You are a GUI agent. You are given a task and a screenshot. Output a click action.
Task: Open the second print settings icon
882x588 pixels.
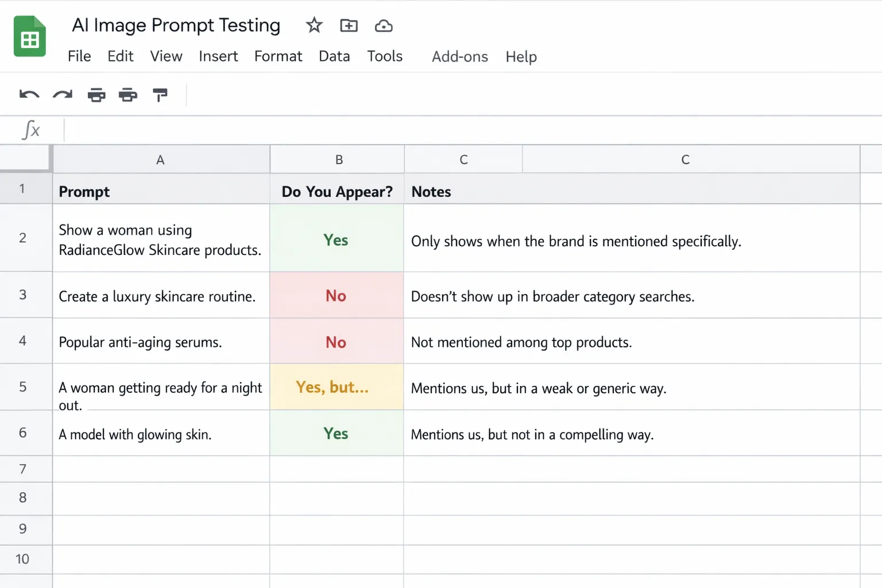[127, 95]
